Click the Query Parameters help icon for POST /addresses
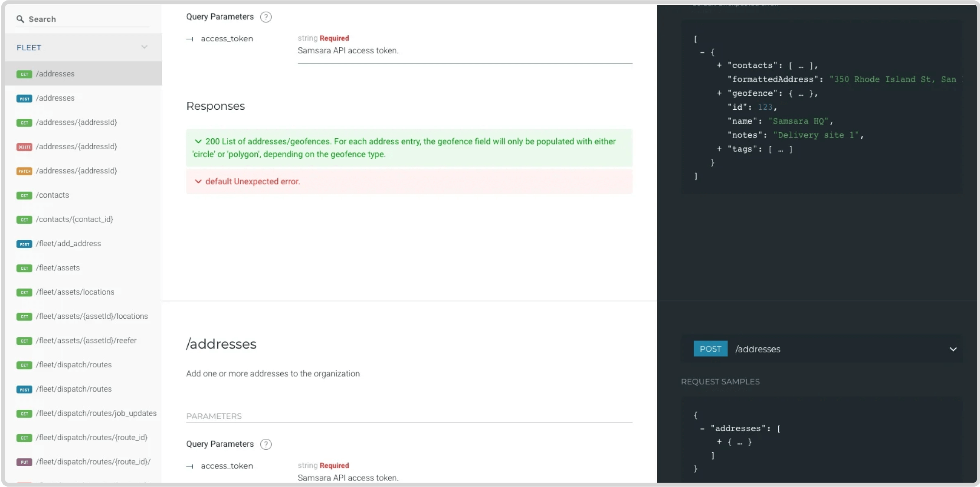The width and height of the screenshot is (980, 487). pyautogui.click(x=265, y=444)
